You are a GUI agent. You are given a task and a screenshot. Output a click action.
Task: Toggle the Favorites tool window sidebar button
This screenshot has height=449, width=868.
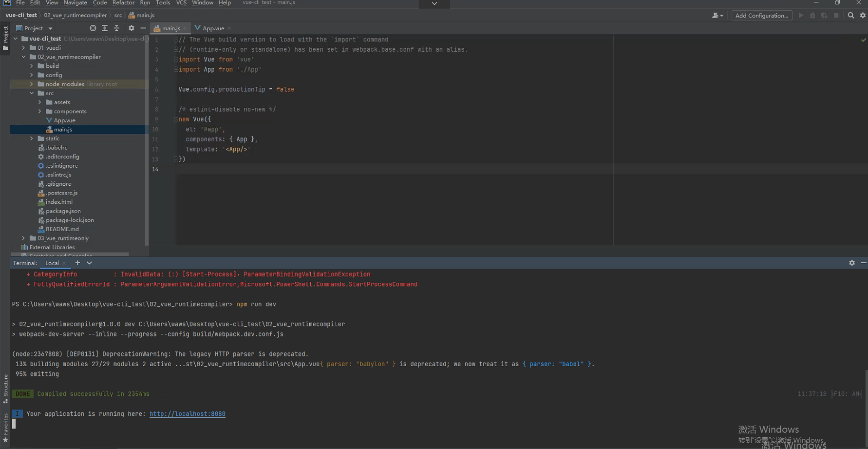pyautogui.click(x=5, y=428)
